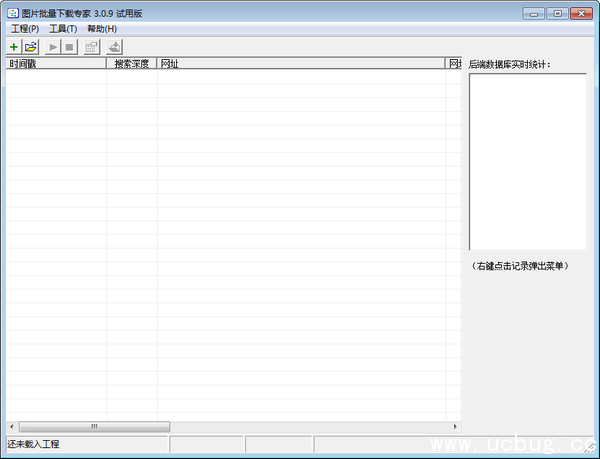Image resolution: width=600 pixels, height=459 pixels.
Task: Open the 帮助(H) menu
Action: [x=102, y=29]
